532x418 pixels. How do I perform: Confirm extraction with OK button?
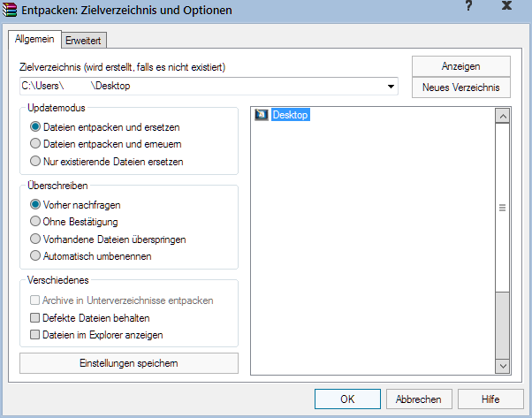point(347,399)
